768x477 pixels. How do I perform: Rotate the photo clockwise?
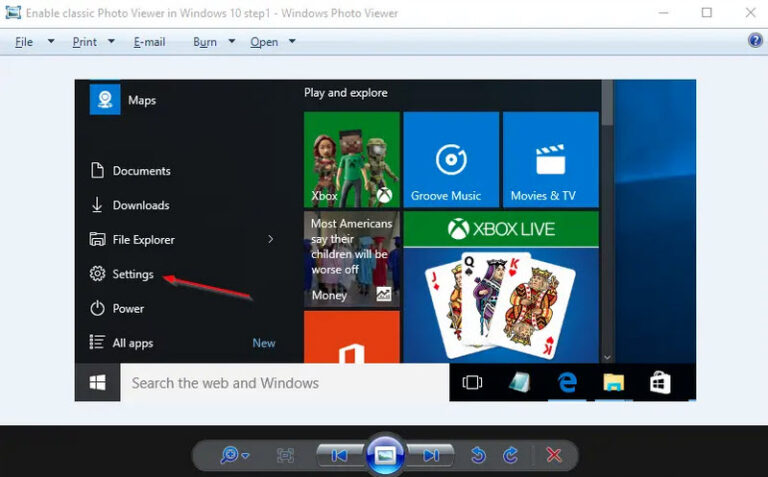(x=511, y=455)
